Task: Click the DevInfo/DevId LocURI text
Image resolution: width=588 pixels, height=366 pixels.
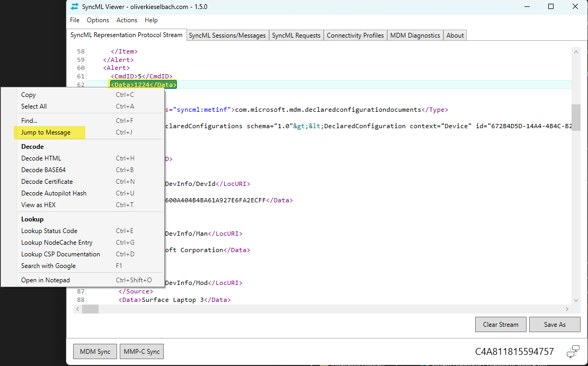Action: [x=190, y=184]
